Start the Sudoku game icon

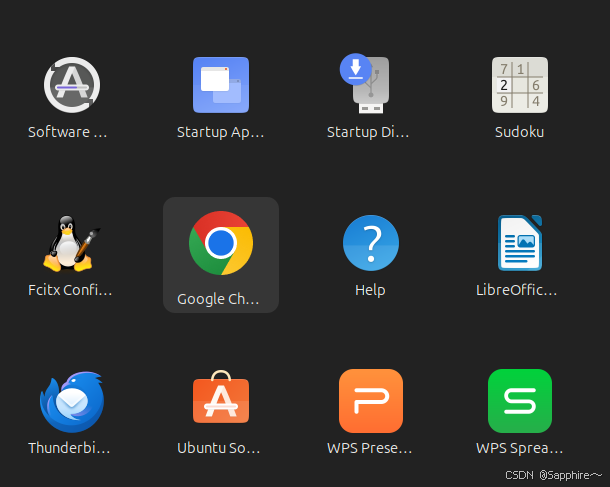pyautogui.click(x=520, y=85)
